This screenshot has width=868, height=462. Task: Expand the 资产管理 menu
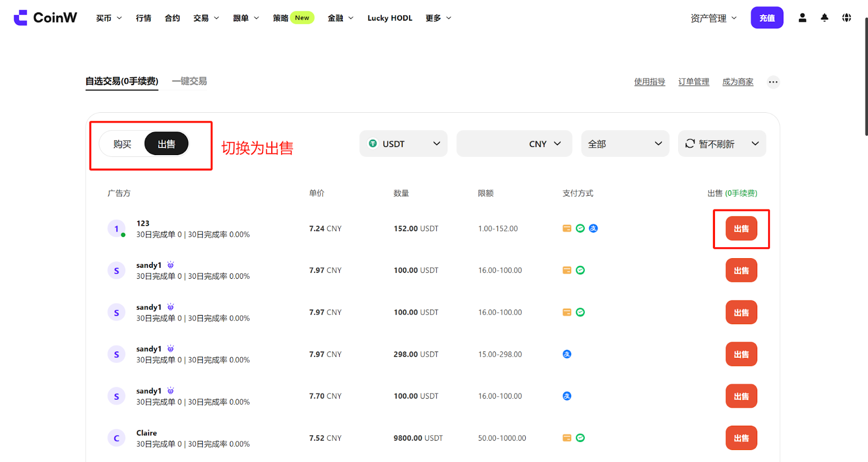(713, 18)
